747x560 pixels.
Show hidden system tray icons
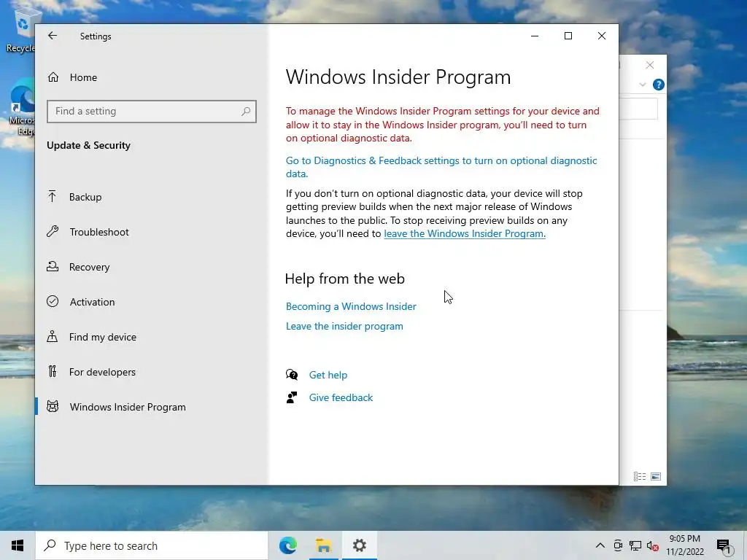(600, 545)
